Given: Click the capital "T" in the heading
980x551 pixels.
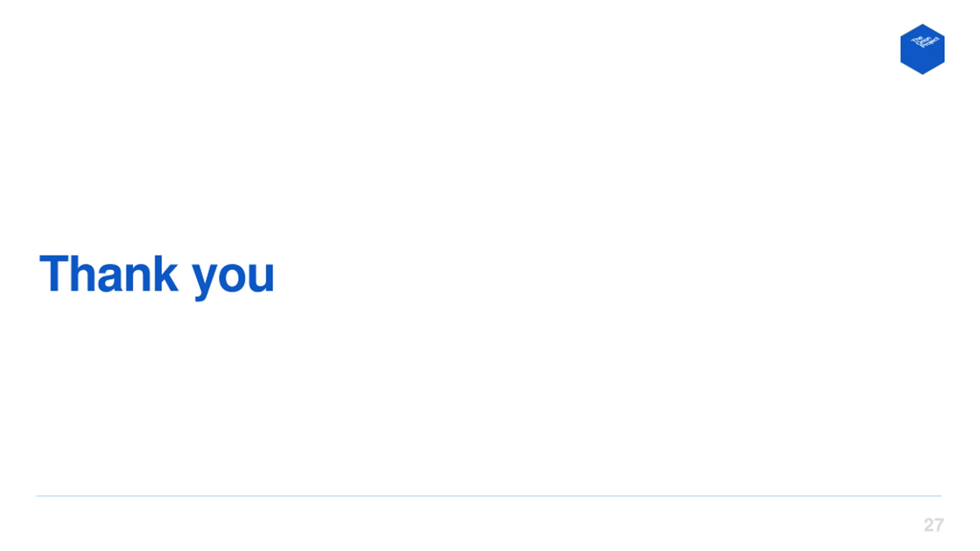Looking at the screenshot, I should (x=54, y=273).
